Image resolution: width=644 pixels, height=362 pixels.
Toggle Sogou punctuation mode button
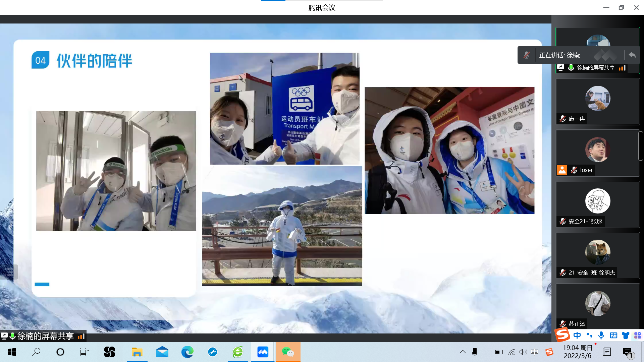(x=589, y=335)
